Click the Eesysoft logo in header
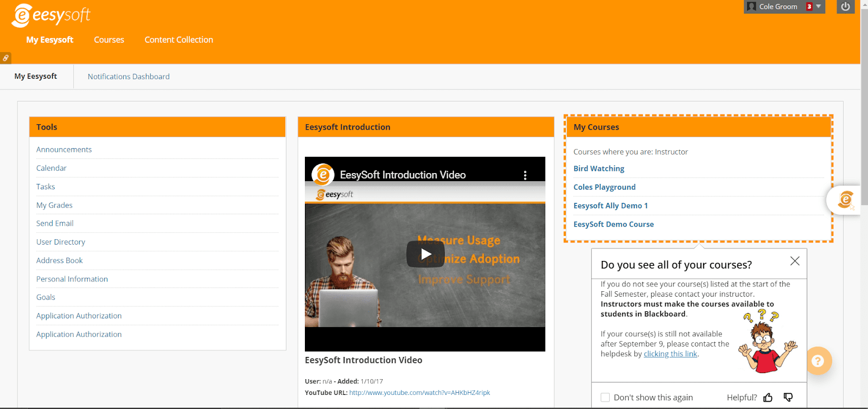 [50, 15]
